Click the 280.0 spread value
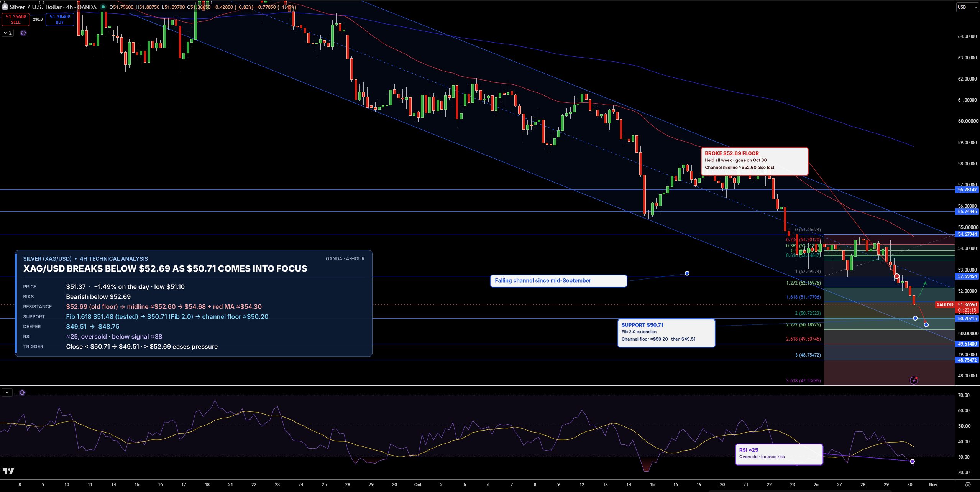The height and width of the screenshot is (492, 980). click(x=38, y=19)
